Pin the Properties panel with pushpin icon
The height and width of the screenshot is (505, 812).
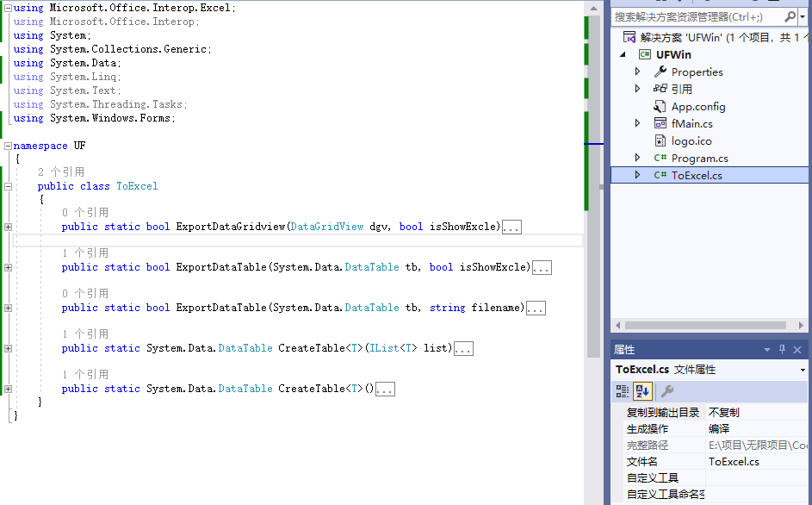(x=783, y=350)
